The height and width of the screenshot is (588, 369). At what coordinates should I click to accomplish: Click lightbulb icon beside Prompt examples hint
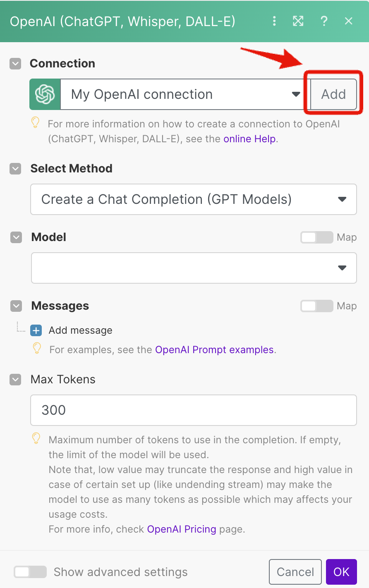[37, 349]
